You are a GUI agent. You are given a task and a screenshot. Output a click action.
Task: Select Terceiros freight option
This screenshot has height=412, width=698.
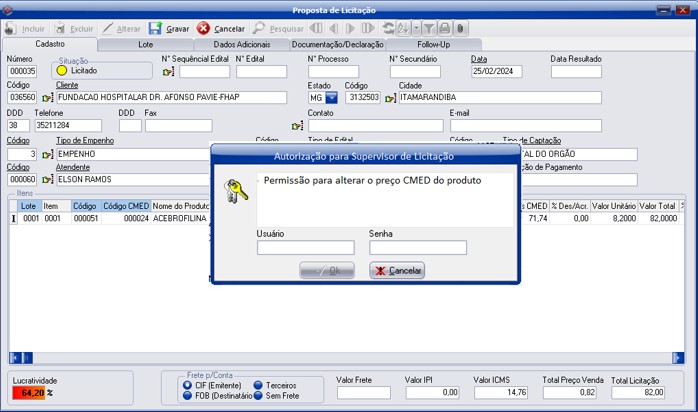258,385
